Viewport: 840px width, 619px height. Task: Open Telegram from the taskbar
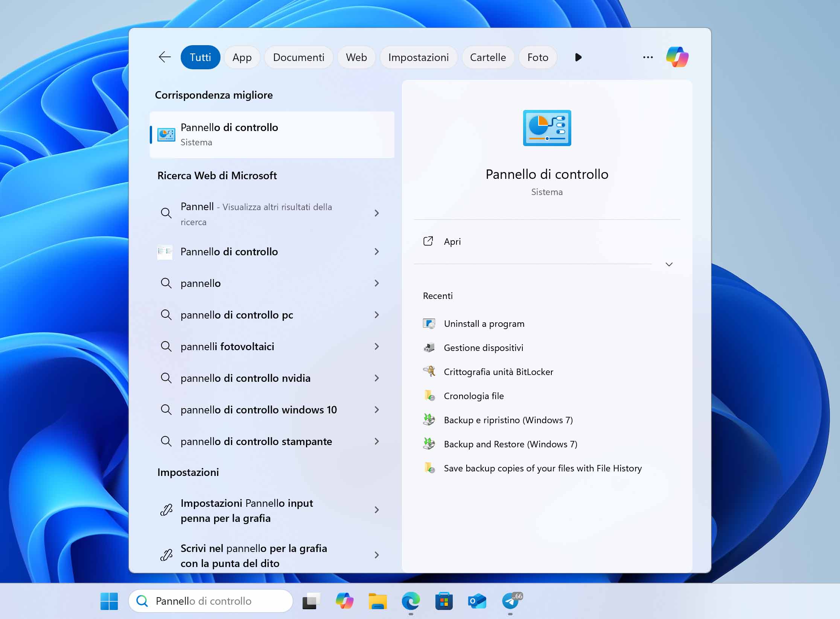tap(510, 601)
